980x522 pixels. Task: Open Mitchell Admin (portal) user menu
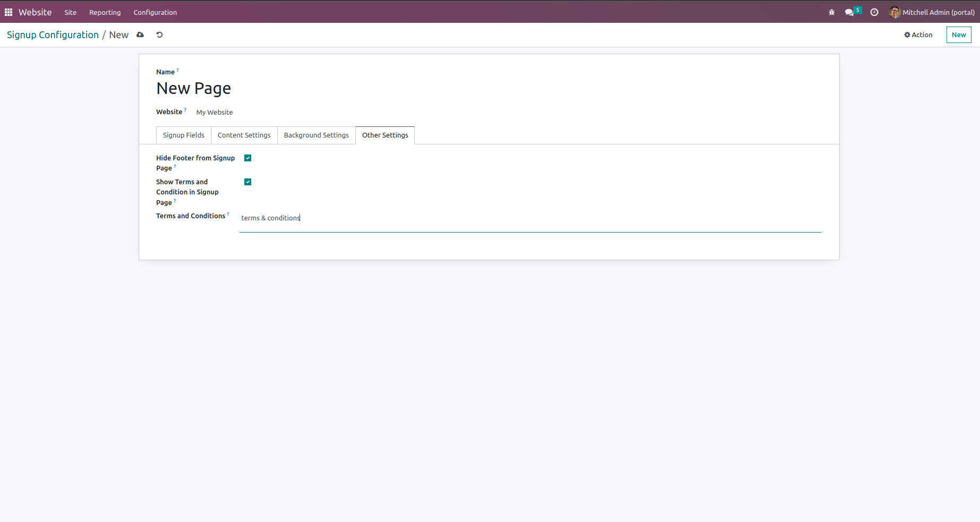point(932,12)
